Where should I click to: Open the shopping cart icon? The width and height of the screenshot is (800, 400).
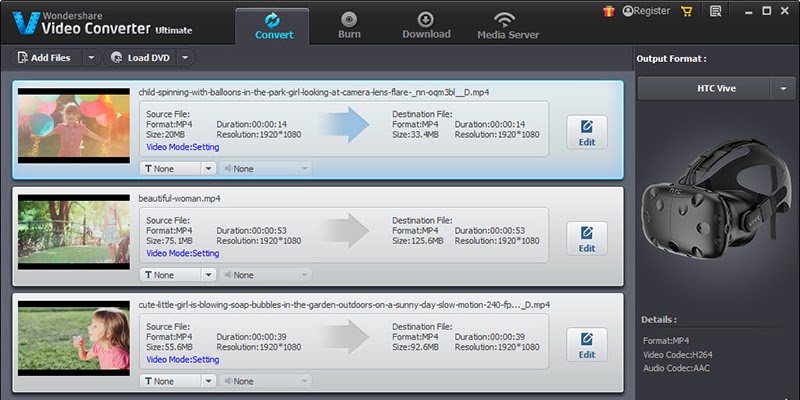687,11
